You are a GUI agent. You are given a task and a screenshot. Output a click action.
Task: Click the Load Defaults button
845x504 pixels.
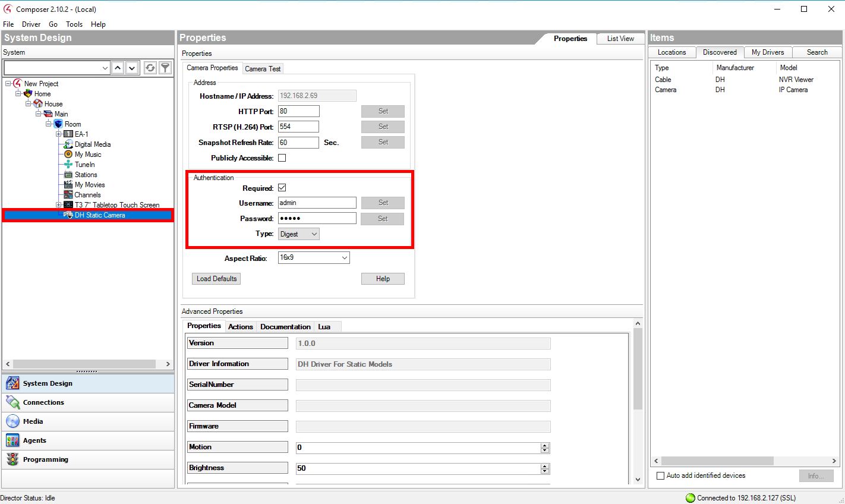tap(216, 279)
